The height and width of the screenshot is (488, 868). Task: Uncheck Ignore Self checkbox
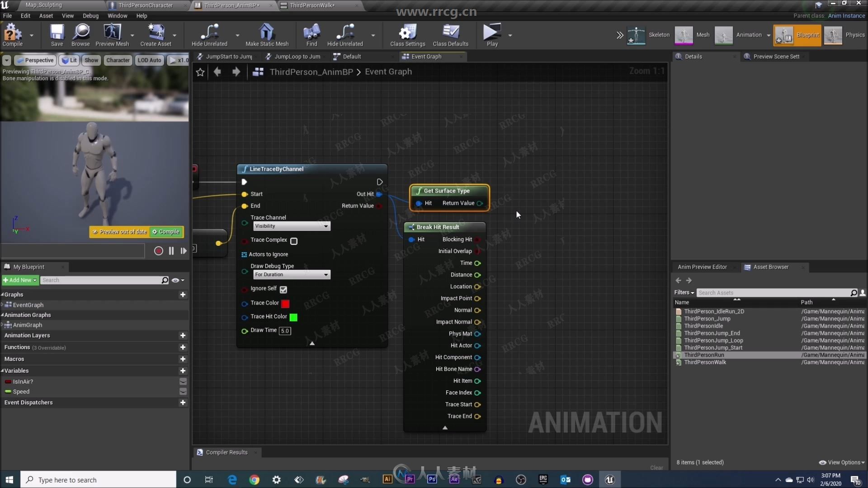point(283,290)
